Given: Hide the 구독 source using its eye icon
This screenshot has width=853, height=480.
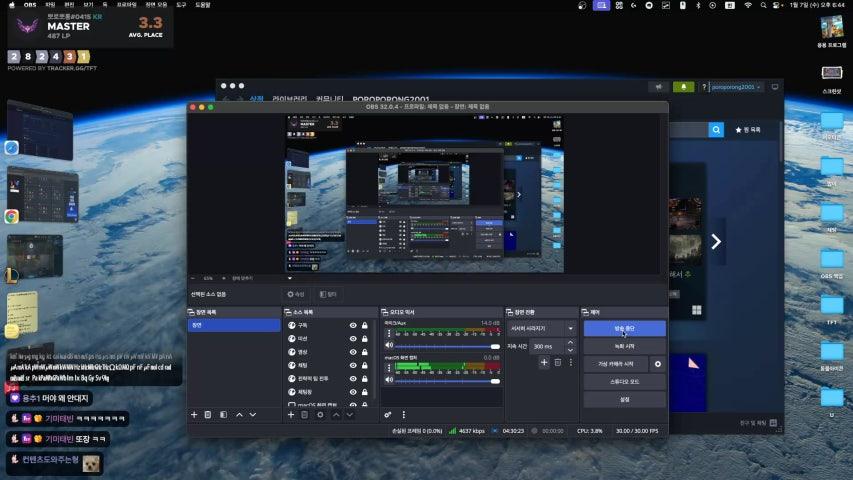Looking at the screenshot, I should 353,326.
